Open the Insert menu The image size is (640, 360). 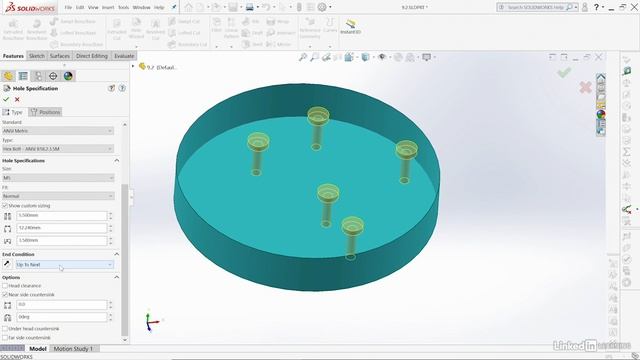[x=108, y=7]
